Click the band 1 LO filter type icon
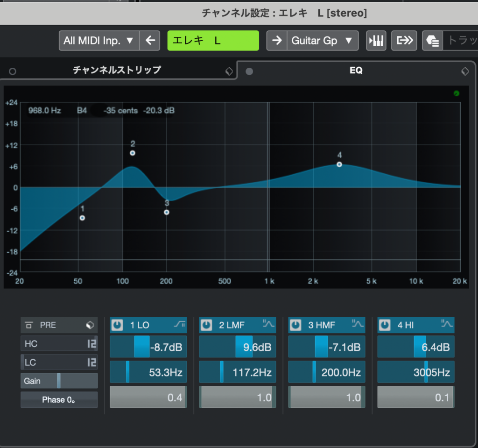The height and width of the screenshot is (448, 478). (x=180, y=324)
